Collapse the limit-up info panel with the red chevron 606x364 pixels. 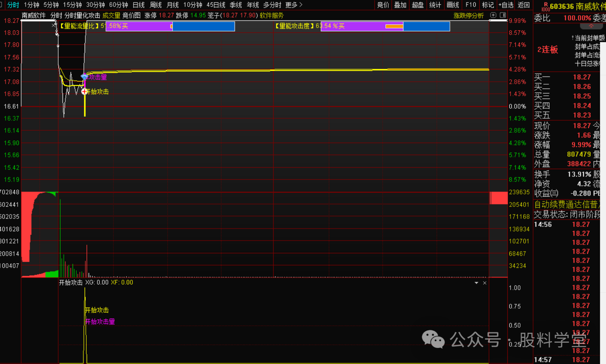click(591, 26)
